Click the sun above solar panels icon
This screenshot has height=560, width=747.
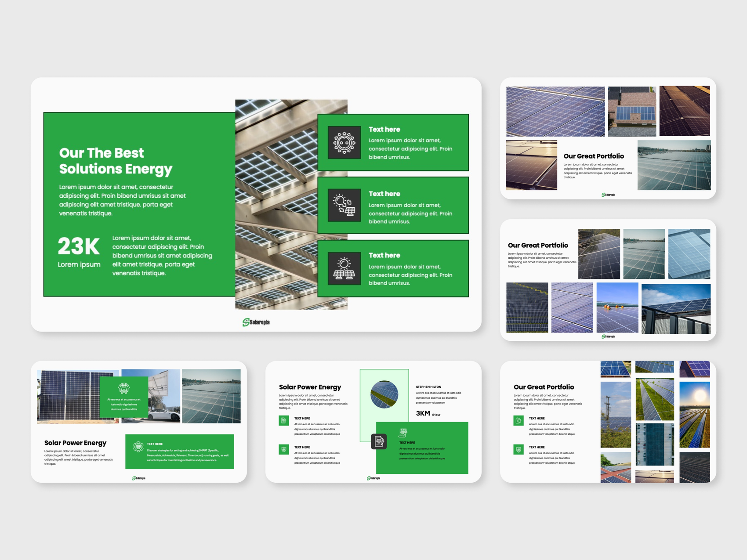pyautogui.click(x=344, y=268)
